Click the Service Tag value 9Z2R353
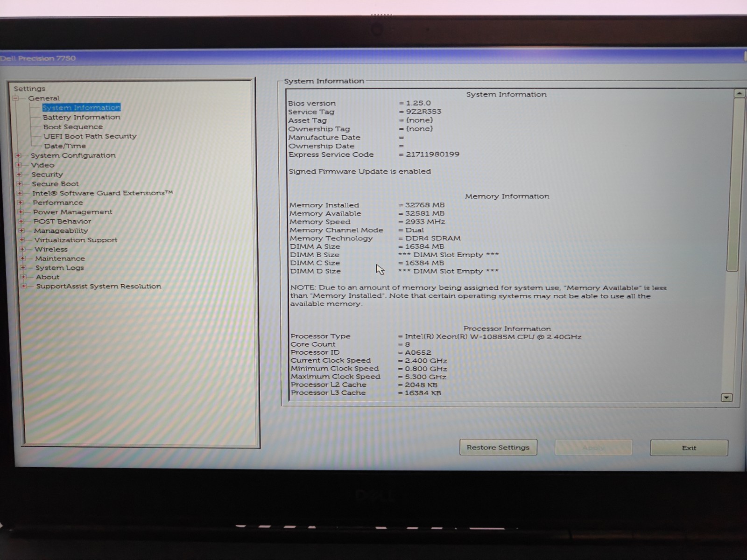 423,112
